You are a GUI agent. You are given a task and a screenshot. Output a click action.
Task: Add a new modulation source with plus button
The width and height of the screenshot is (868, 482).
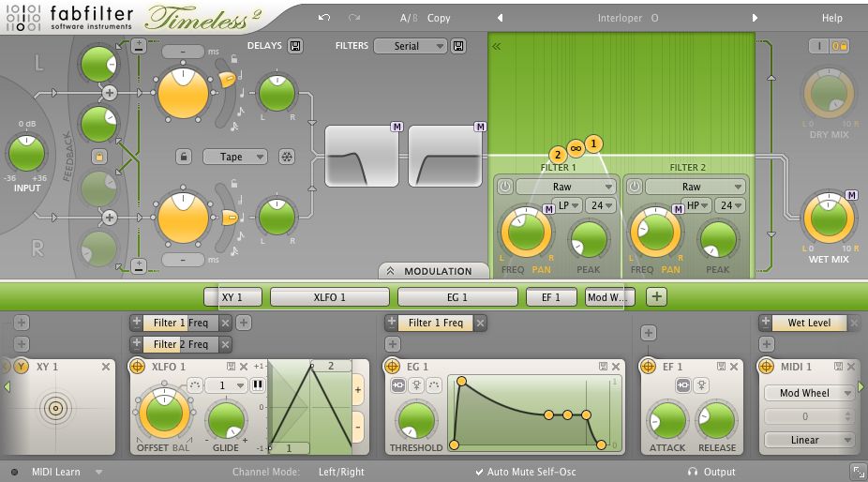click(x=656, y=297)
